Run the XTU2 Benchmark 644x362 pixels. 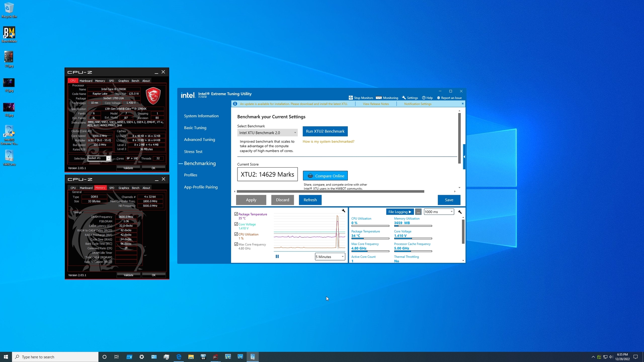pos(325,131)
